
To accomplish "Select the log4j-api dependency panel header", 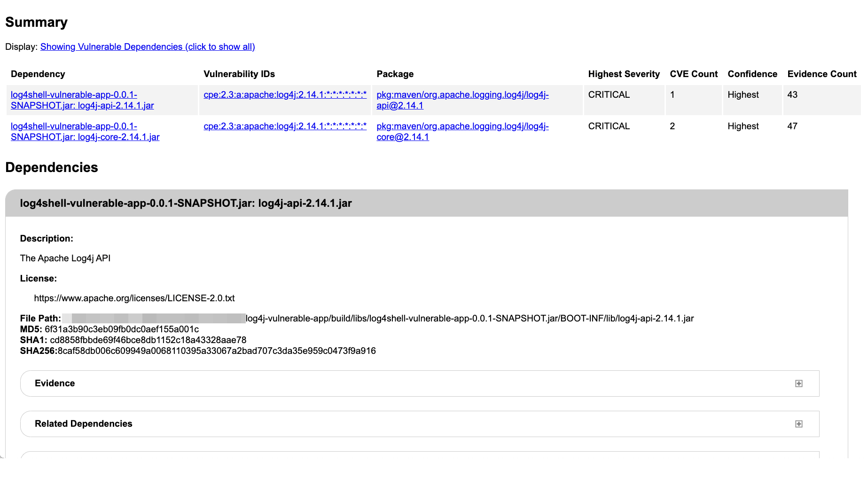I will (x=186, y=203).
